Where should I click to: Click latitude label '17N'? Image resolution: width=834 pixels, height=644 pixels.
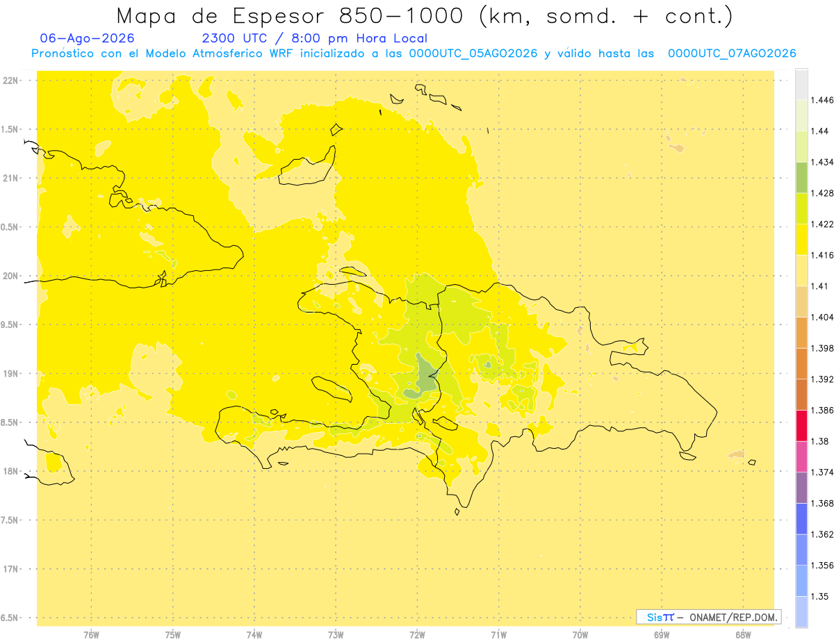(11, 569)
